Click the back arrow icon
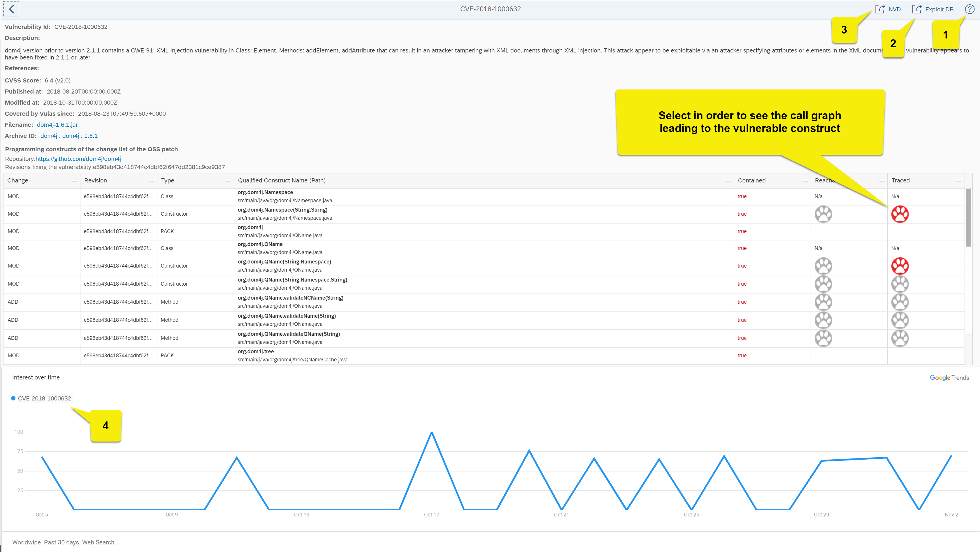The image size is (980, 552). point(11,9)
